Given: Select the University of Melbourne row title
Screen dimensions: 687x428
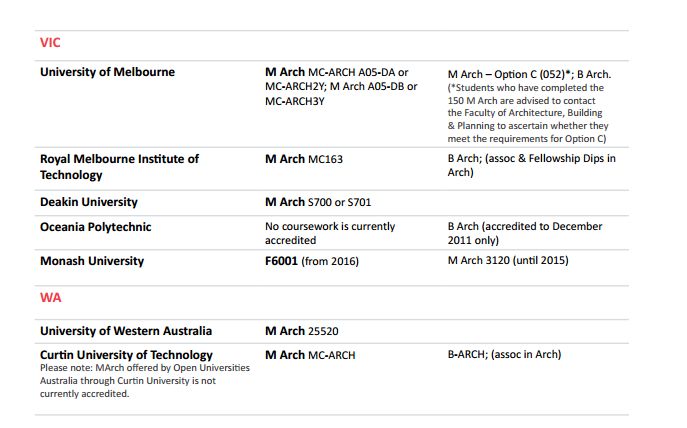Looking at the screenshot, I should point(107,72).
